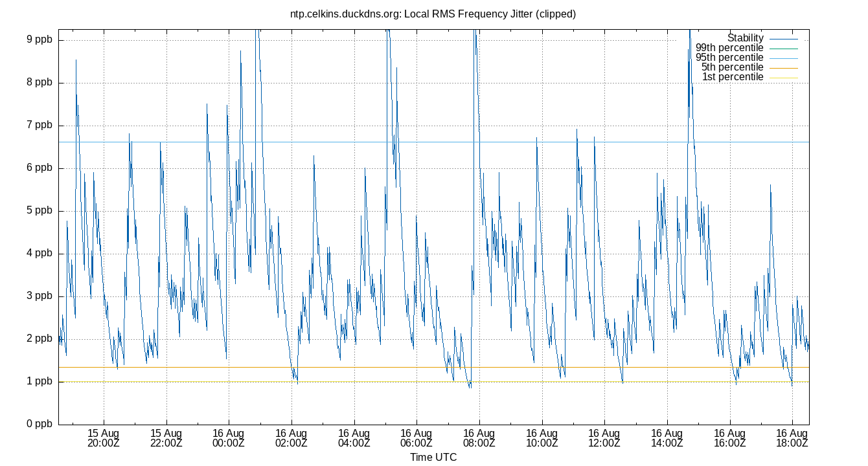Click the chart title 'Local RMS Frequency Jitter (clipped)'
The width and height of the screenshot is (868, 466).
pyautogui.click(x=490, y=14)
